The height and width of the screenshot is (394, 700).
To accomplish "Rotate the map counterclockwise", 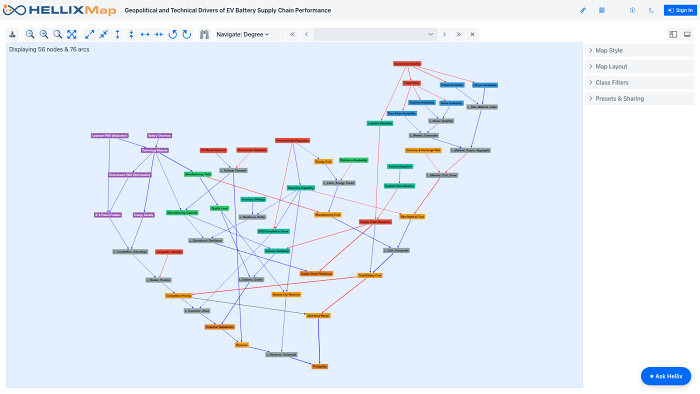I will point(173,34).
